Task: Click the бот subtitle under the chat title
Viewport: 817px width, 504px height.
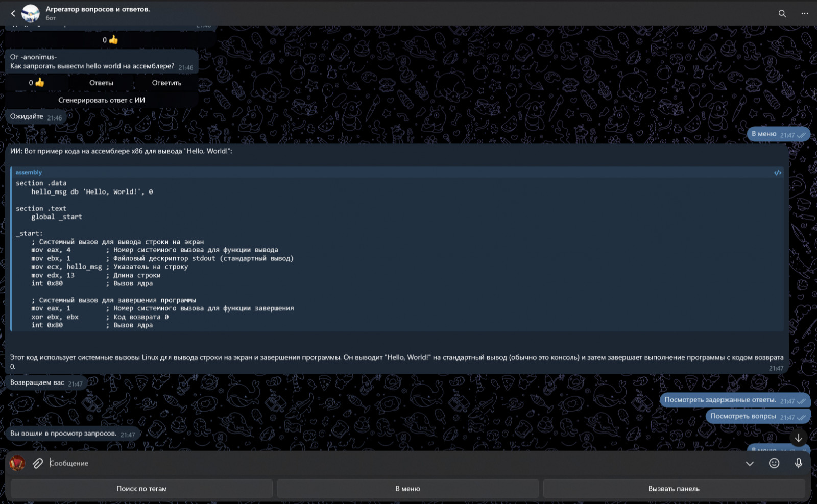Action: 51,18
